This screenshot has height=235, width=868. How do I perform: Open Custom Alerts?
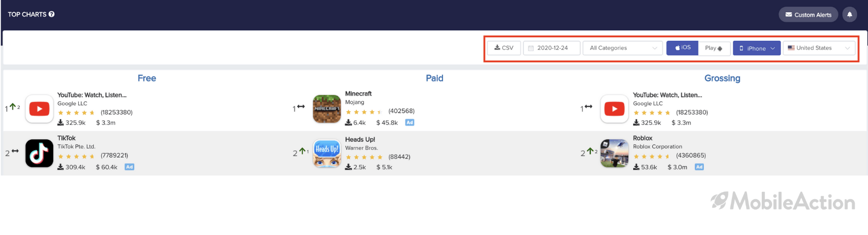(808, 15)
